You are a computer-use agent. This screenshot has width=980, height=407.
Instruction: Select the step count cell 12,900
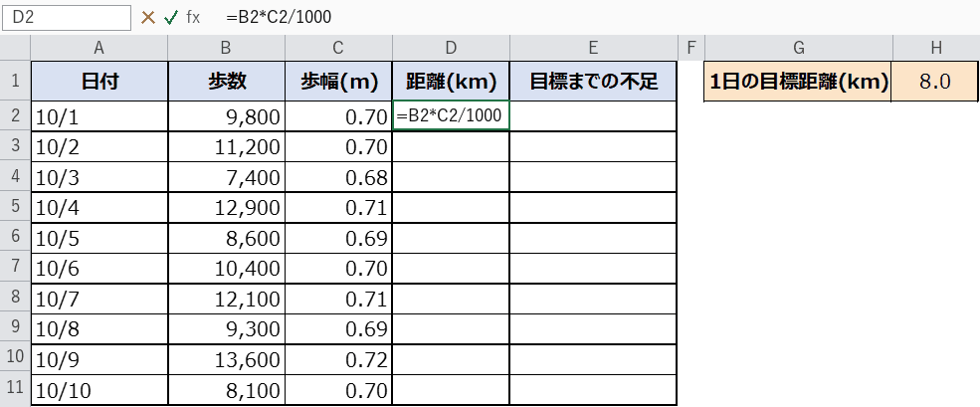click(227, 208)
